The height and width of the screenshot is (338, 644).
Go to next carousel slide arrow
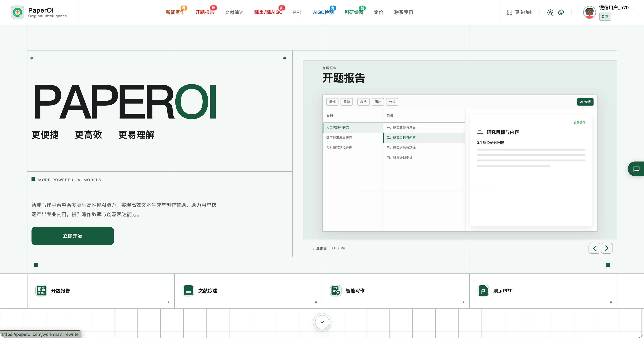[x=607, y=248]
